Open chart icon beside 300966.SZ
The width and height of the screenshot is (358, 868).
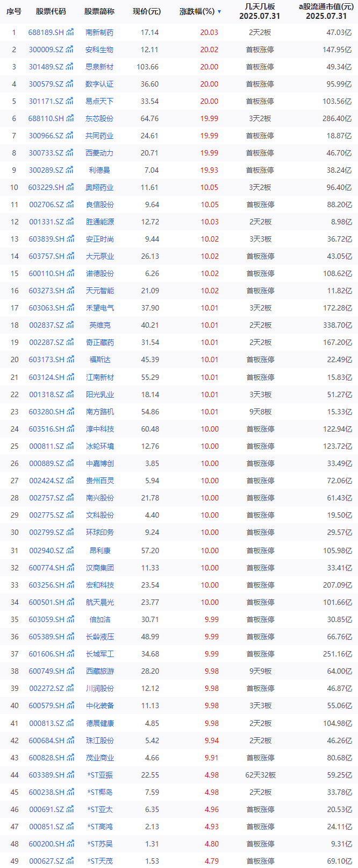tap(70, 136)
